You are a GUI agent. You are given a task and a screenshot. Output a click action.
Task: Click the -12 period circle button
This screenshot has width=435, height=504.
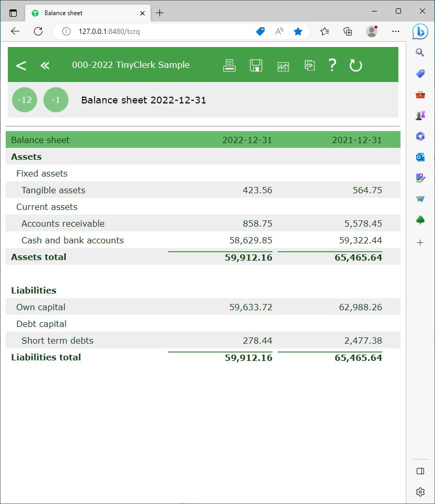(25, 100)
